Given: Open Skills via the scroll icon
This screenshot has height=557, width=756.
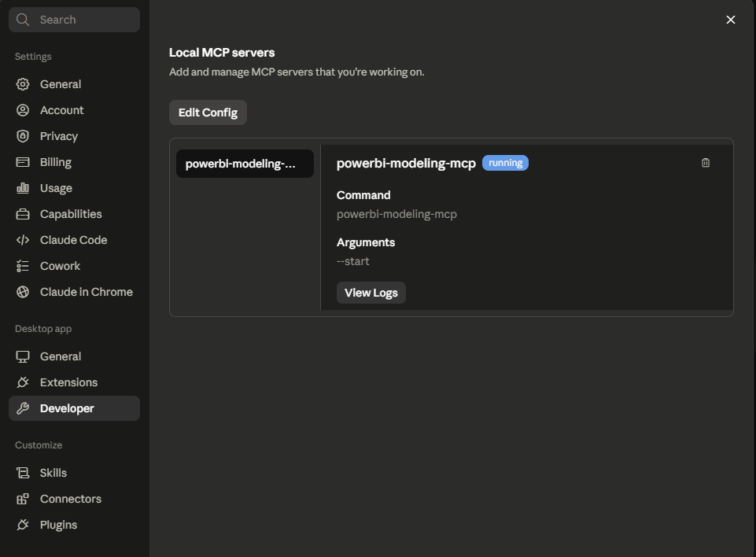Looking at the screenshot, I should [23, 473].
